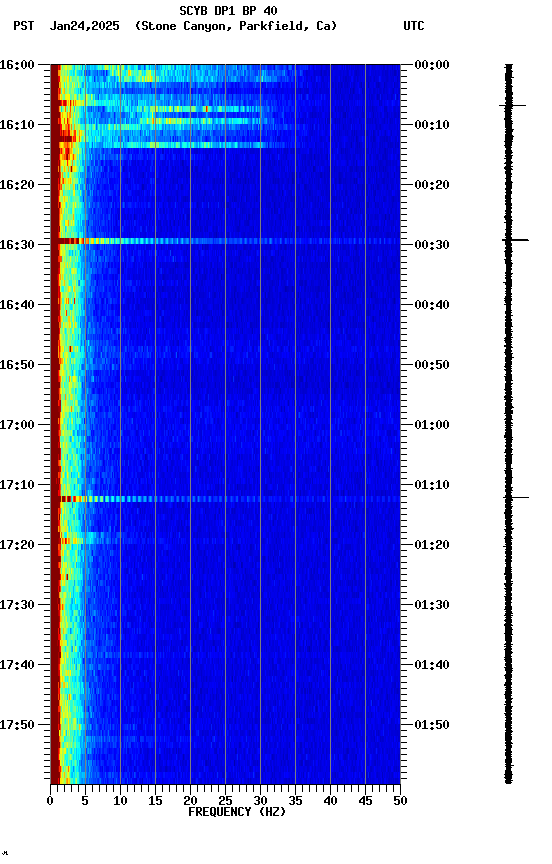
Task: Click the '17:40' PST time label
Action: pyautogui.click(x=17, y=665)
